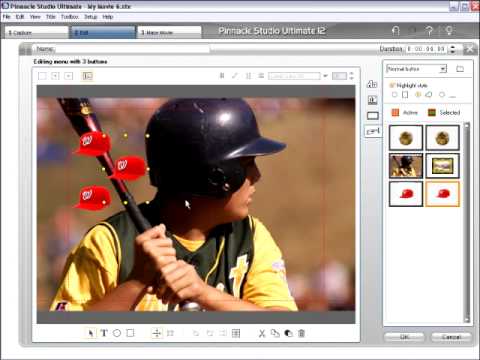Choose the circle Highlight style option
The height and width of the screenshot is (360, 480).
(442, 95)
